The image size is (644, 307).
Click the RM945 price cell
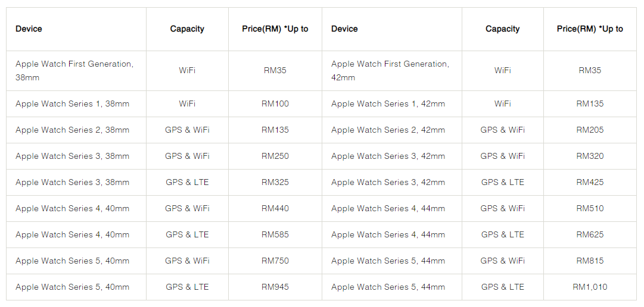click(275, 287)
